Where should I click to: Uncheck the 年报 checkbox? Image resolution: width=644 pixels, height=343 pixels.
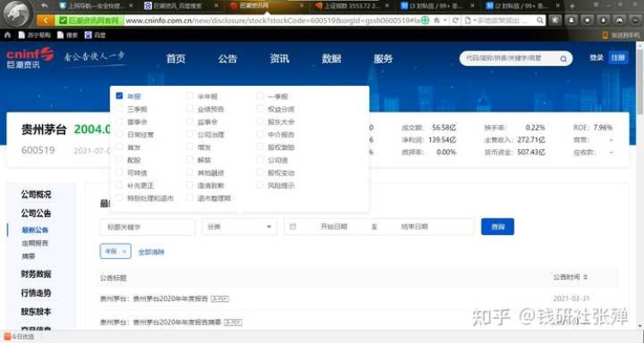pos(119,97)
